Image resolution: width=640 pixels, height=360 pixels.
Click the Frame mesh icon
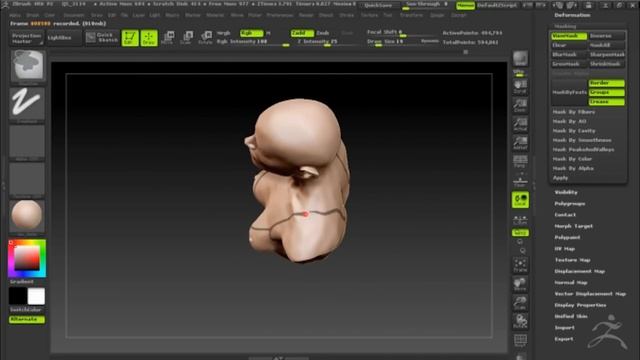coord(520,265)
